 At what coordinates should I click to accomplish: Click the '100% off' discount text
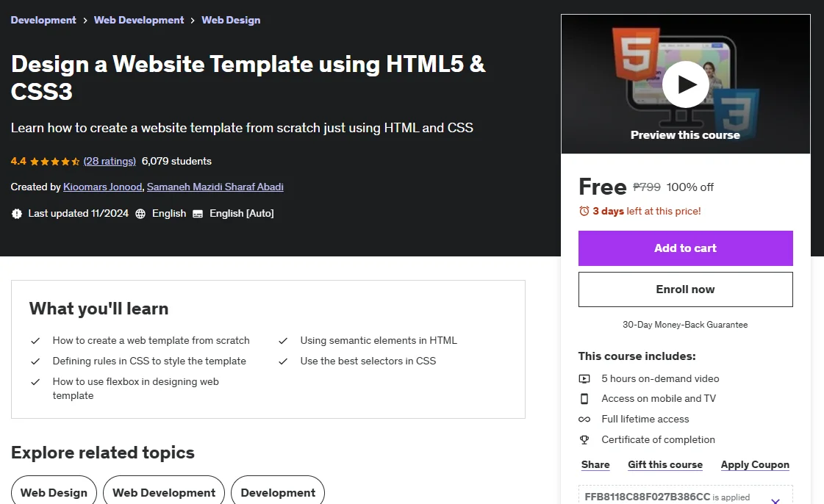690,187
